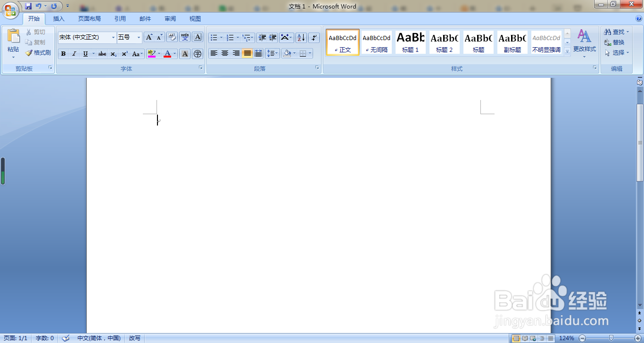Image resolution: width=644 pixels, height=343 pixels.
Task: Apply distributed alignment
Action: (x=258, y=53)
